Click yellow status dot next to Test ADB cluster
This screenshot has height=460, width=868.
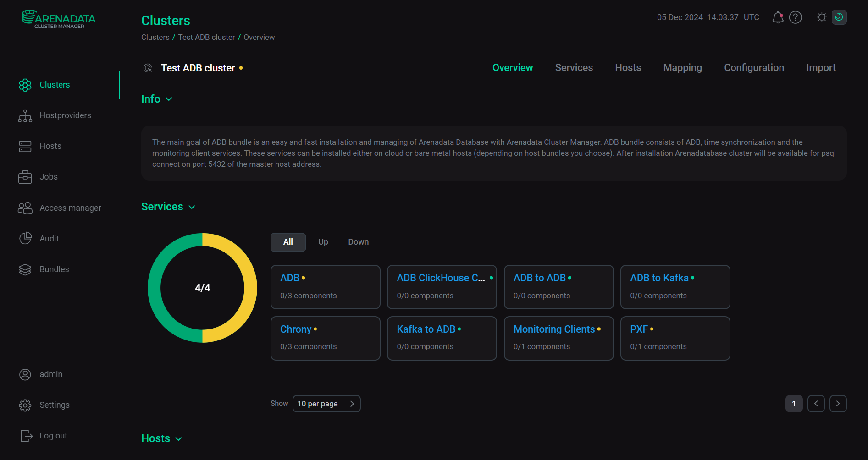point(241,68)
